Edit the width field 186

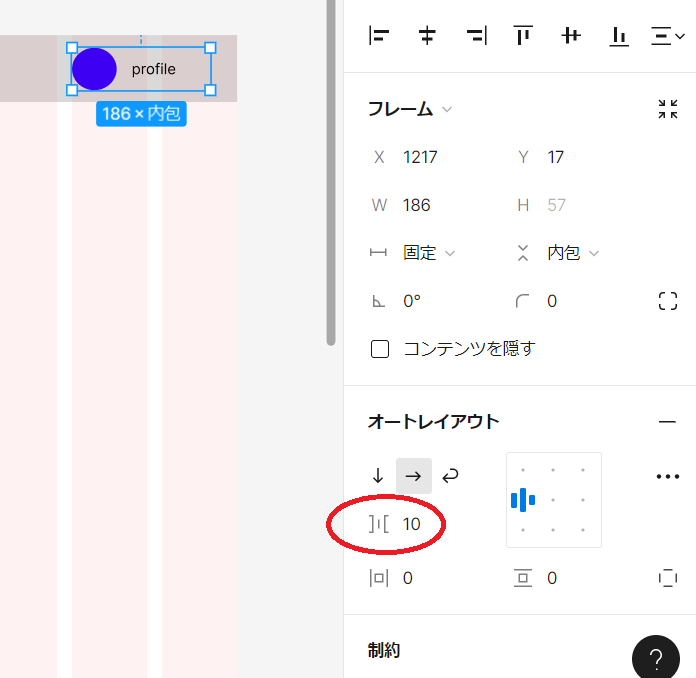pyautogui.click(x=416, y=205)
